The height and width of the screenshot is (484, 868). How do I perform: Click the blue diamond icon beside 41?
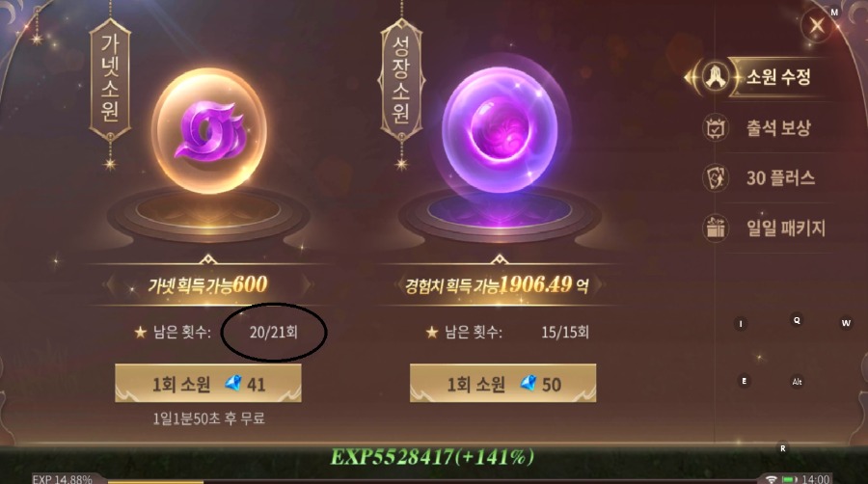click(x=233, y=383)
